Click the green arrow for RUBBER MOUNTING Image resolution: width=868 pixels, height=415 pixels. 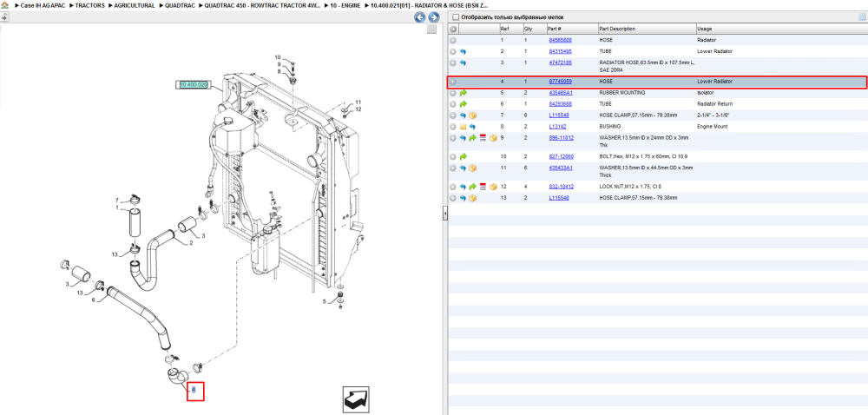[464, 93]
